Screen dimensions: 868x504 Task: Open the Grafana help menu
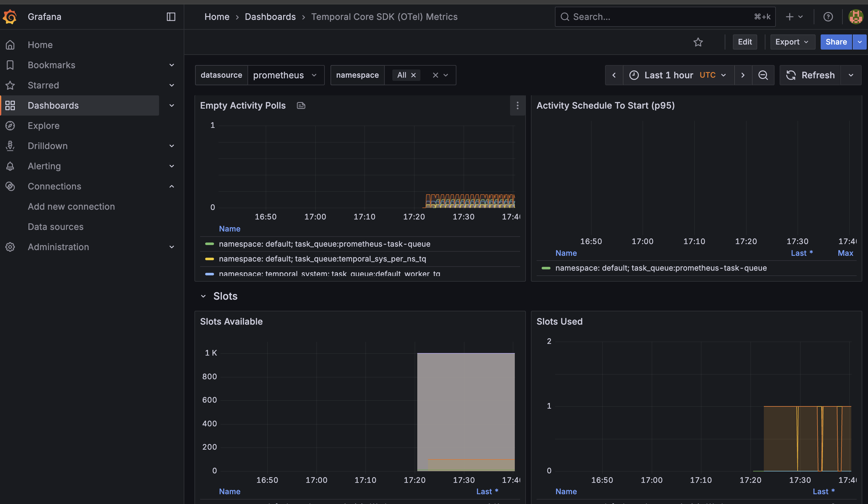click(828, 16)
